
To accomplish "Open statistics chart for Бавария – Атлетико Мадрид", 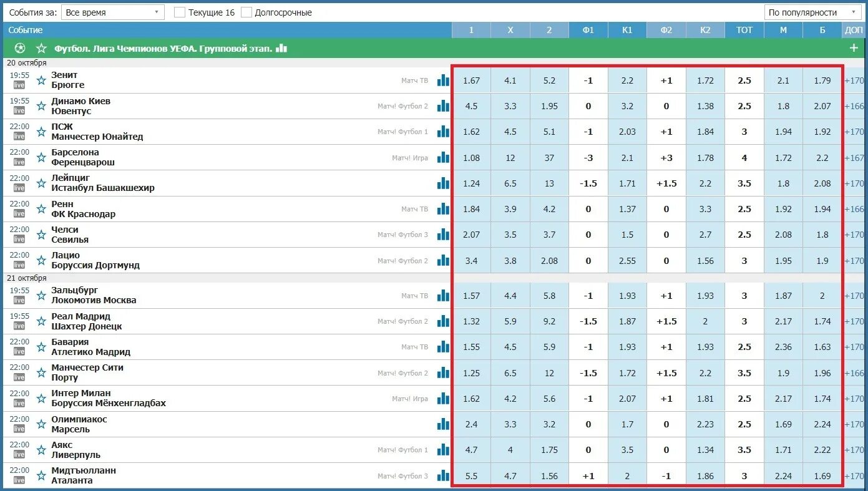I will tap(443, 347).
